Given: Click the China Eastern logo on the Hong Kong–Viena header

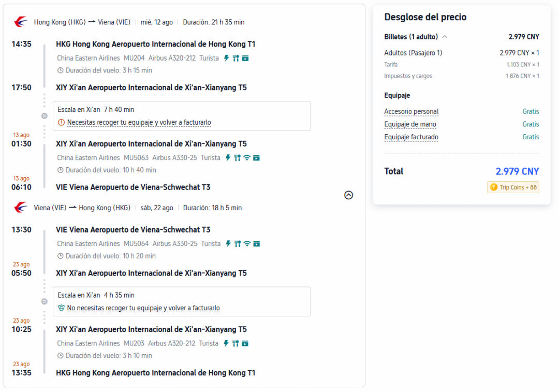Looking at the screenshot, I should (x=21, y=22).
